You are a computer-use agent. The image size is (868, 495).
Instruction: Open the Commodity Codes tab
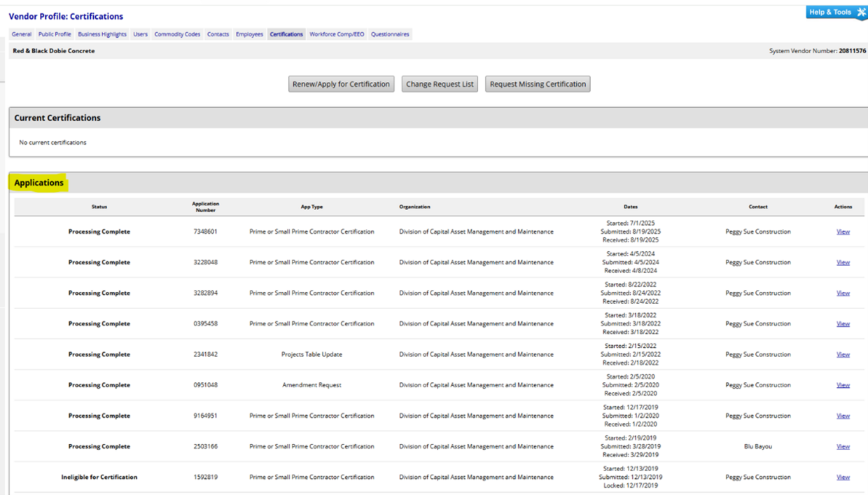click(177, 34)
